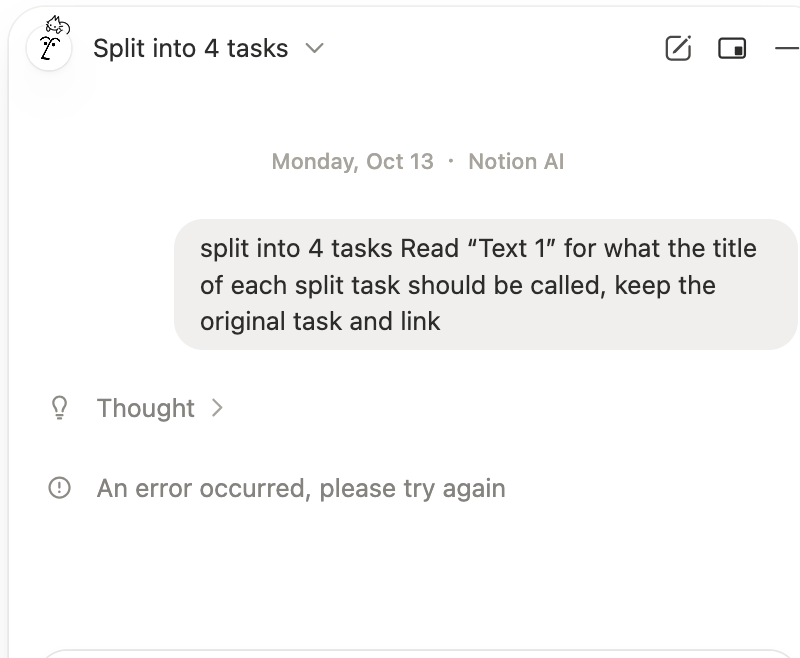Click the words "keep the" in message
The width and height of the screenshot is (800, 658).
665,285
